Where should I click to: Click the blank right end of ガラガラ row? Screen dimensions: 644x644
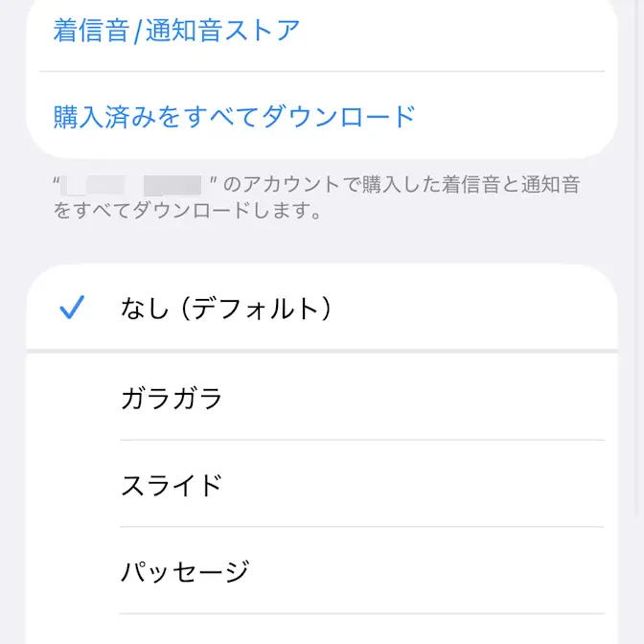(537, 398)
